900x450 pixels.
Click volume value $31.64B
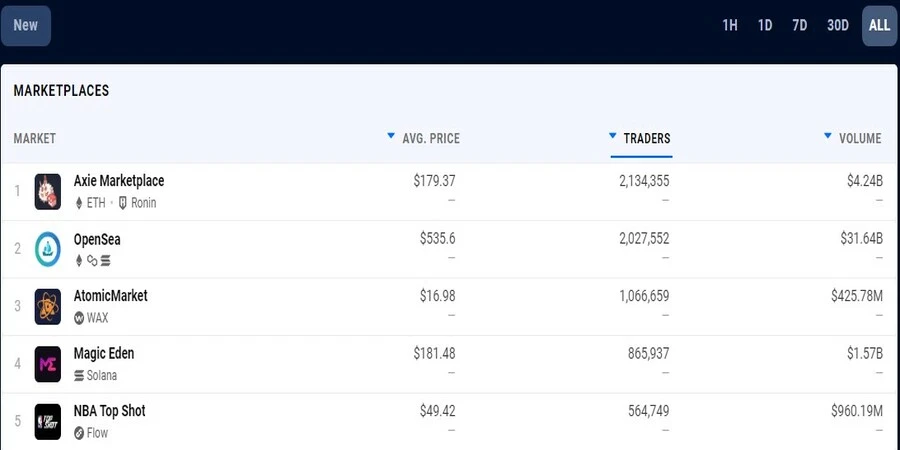862,238
